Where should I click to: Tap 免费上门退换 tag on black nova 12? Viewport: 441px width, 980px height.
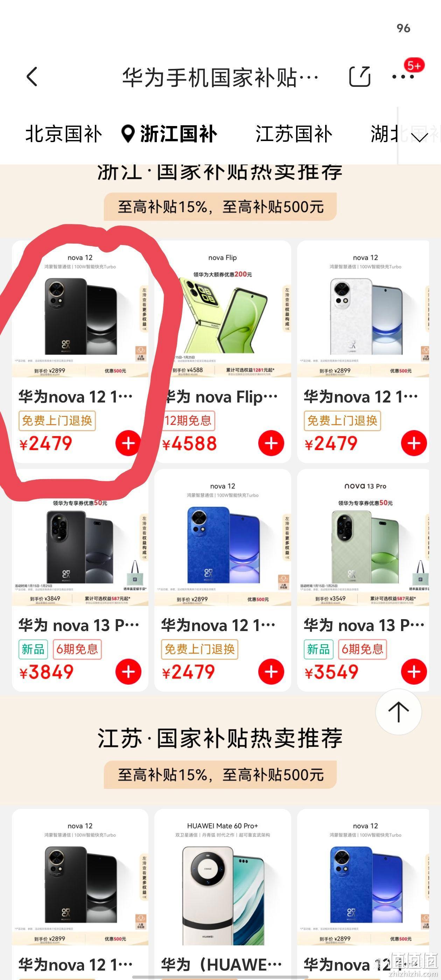tap(57, 421)
